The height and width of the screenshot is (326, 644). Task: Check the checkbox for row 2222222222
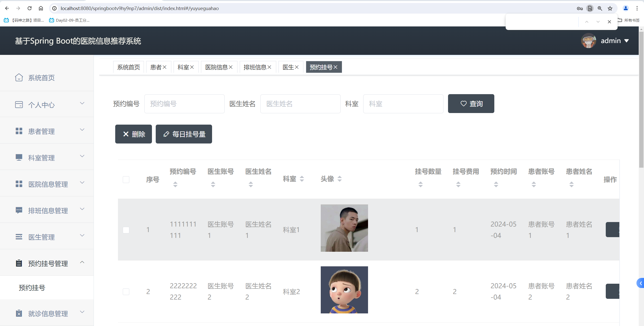coord(126,292)
